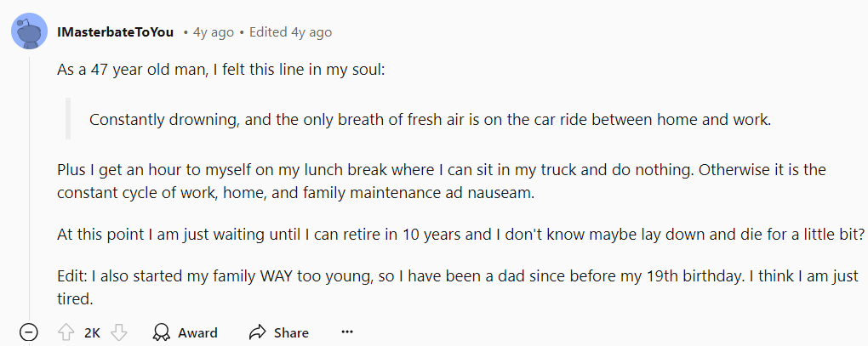Viewport: 868px width, 346px height.
Task: Click the "Edit:" paragraph about 19th birthday
Action: click(x=458, y=286)
